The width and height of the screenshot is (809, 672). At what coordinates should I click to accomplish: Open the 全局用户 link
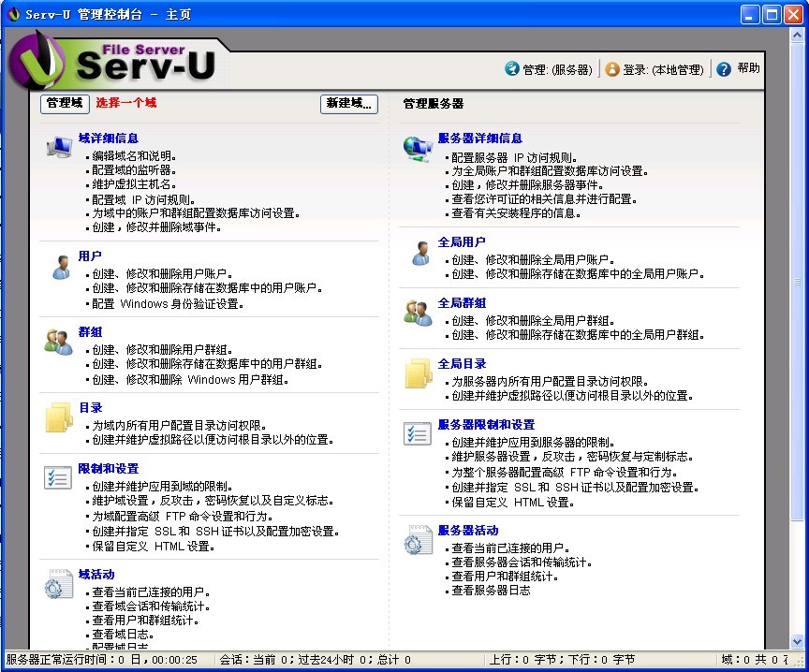click(x=462, y=242)
